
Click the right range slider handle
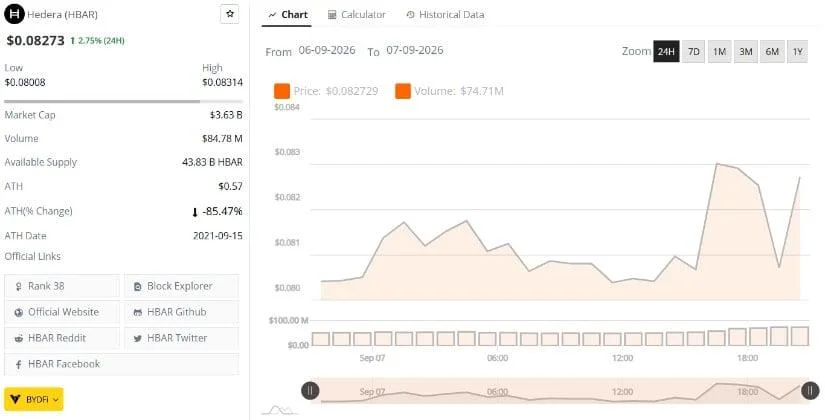(x=810, y=391)
